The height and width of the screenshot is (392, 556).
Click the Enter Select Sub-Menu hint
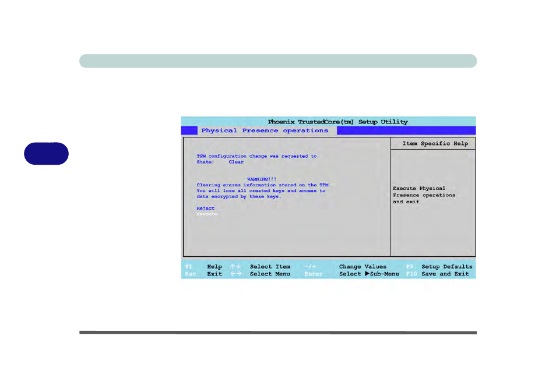[x=351, y=274]
